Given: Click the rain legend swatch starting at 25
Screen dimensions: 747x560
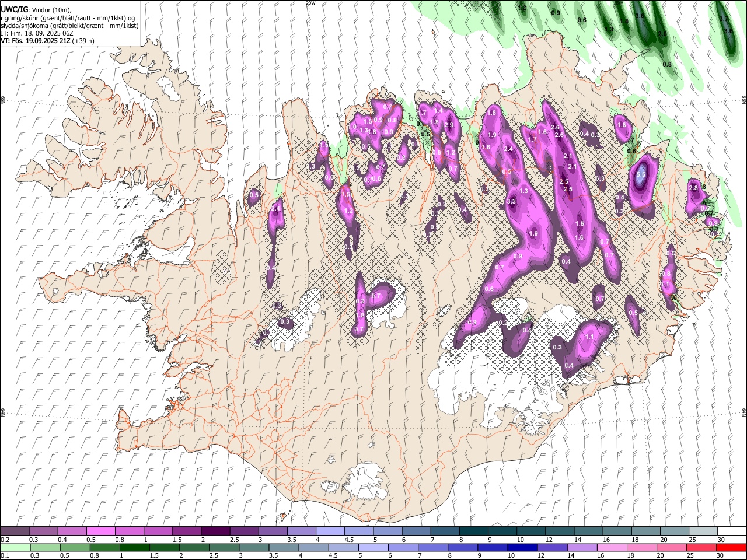Looking at the screenshot, I should [x=700, y=547].
